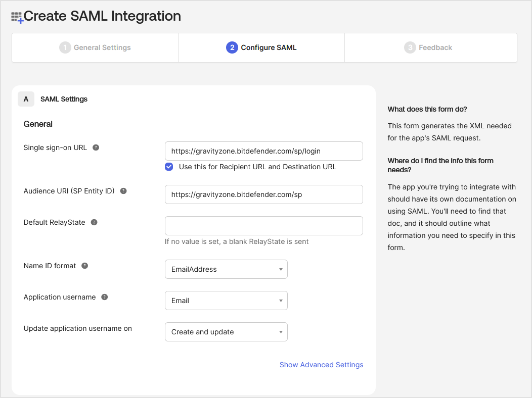Viewport: 532px width, 398px height.
Task: Click the Single sign-on URL field
Action: pyautogui.click(x=264, y=151)
